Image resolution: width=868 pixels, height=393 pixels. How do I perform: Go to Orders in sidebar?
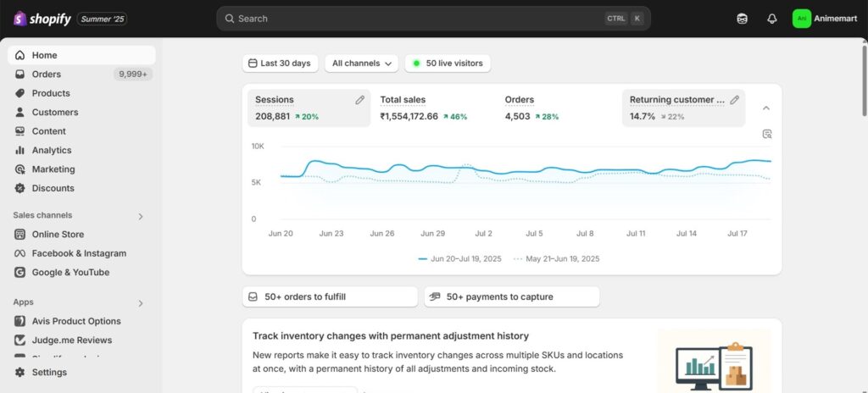(47, 75)
